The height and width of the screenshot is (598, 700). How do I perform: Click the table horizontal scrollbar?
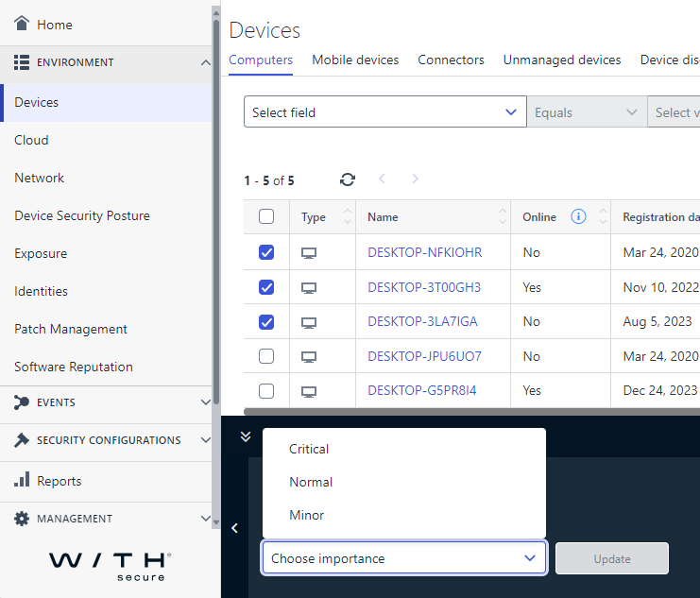pos(471,412)
